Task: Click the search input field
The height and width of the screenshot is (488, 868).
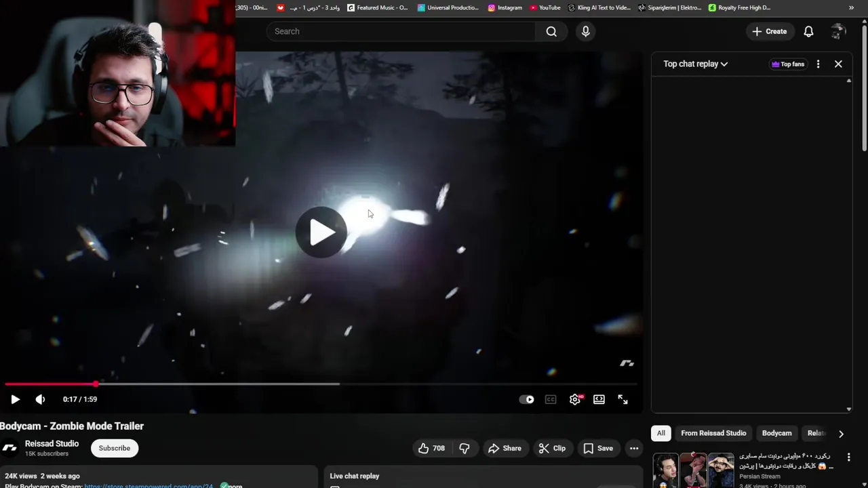Action: tap(401, 31)
